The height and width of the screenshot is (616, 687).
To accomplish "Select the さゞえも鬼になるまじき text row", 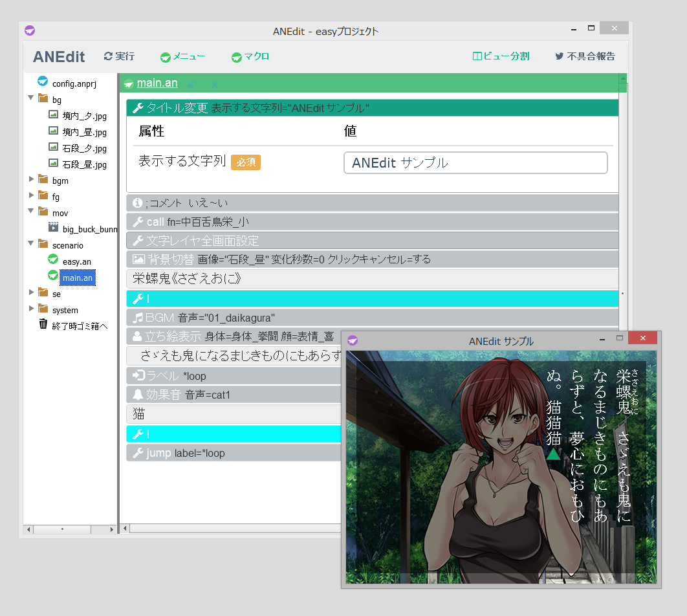I will point(234,355).
